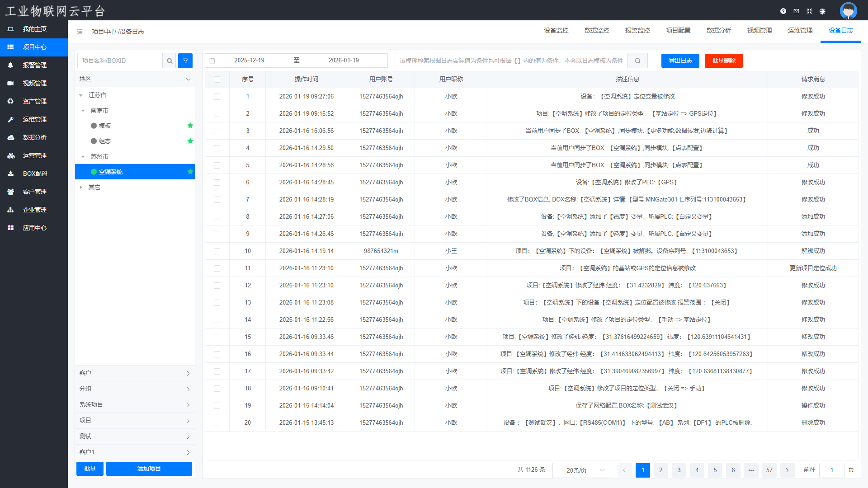Open the 20条/页 page size dropdown
The image size is (868, 488).
pos(581,470)
